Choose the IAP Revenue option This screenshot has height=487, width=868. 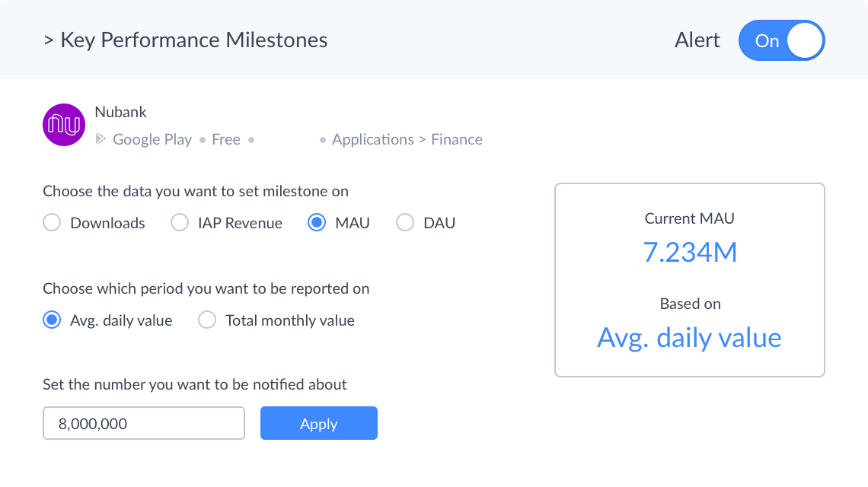coord(180,223)
